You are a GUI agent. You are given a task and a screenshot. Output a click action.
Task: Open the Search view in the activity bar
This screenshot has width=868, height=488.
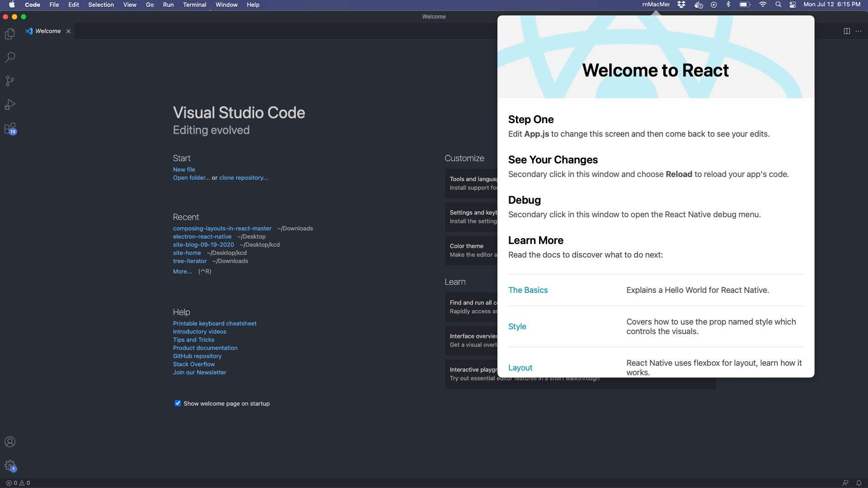click(x=10, y=57)
